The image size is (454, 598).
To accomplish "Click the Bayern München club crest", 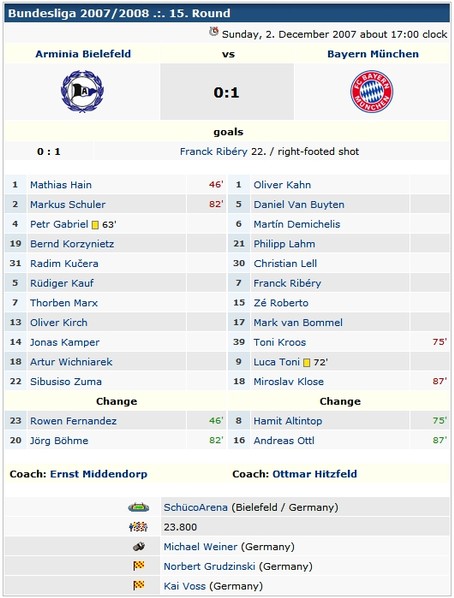I will 372,91.
